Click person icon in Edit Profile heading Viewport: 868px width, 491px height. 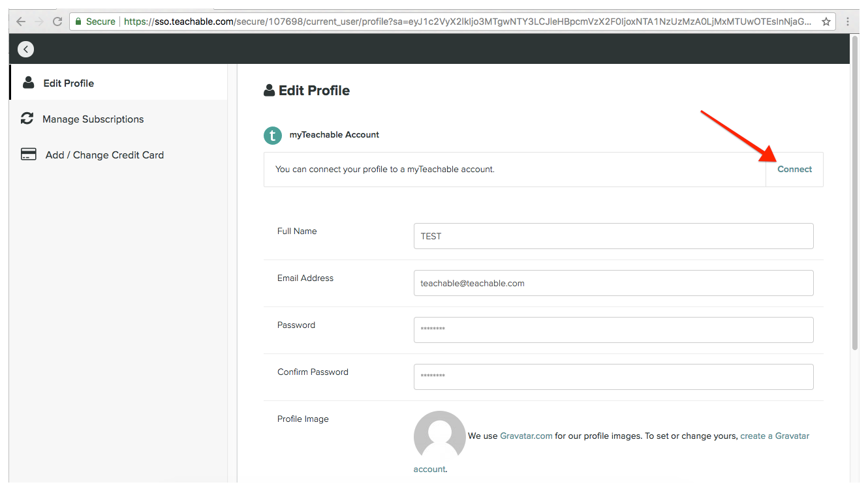pyautogui.click(x=269, y=91)
